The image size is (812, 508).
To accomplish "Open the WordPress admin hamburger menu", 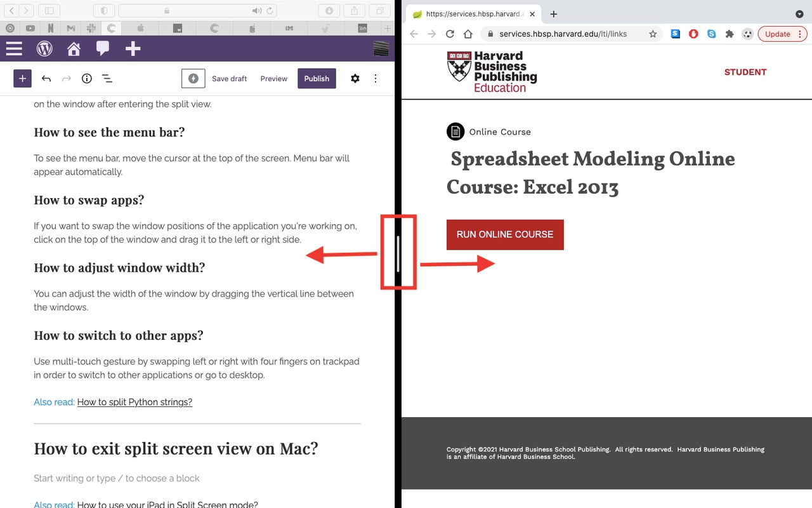I will 14,48.
